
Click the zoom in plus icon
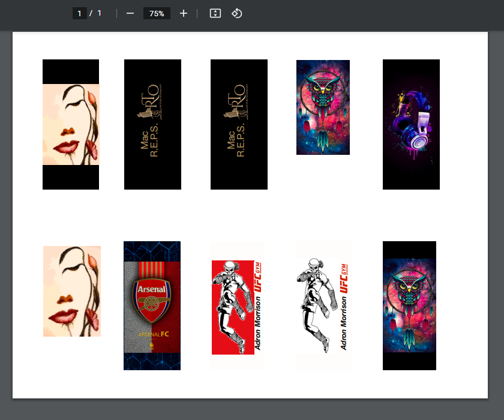point(184,13)
